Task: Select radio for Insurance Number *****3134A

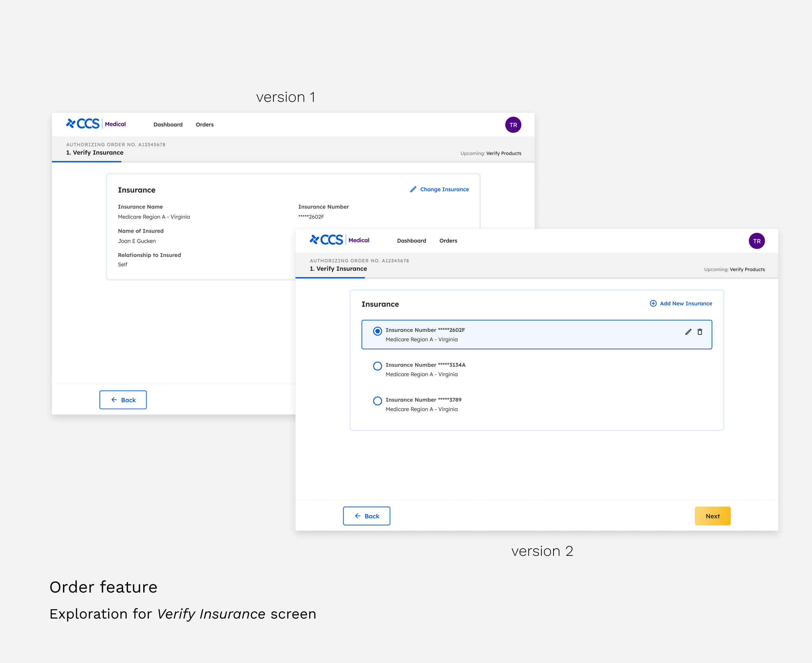Action: tap(377, 366)
